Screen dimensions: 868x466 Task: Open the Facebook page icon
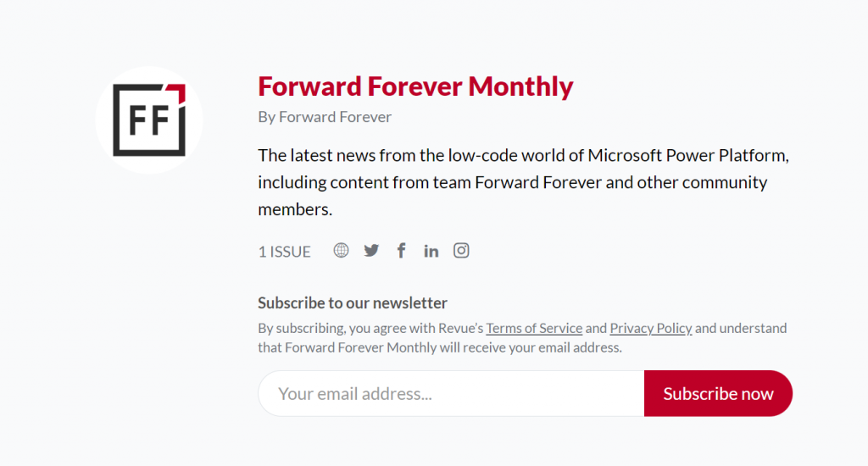[x=401, y=250]
